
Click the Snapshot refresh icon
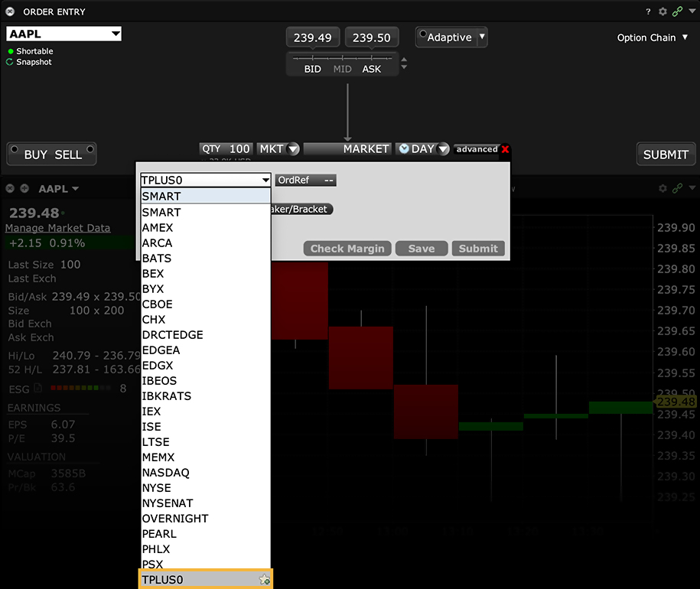pos(10,62)
